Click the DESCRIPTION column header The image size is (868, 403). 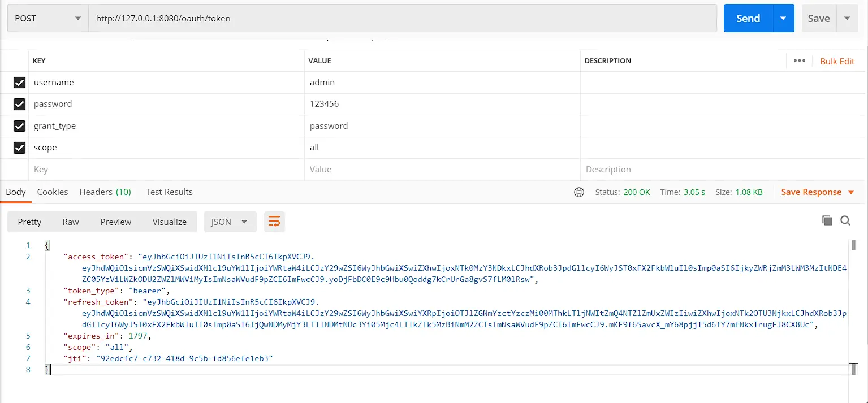coord(607,61)
